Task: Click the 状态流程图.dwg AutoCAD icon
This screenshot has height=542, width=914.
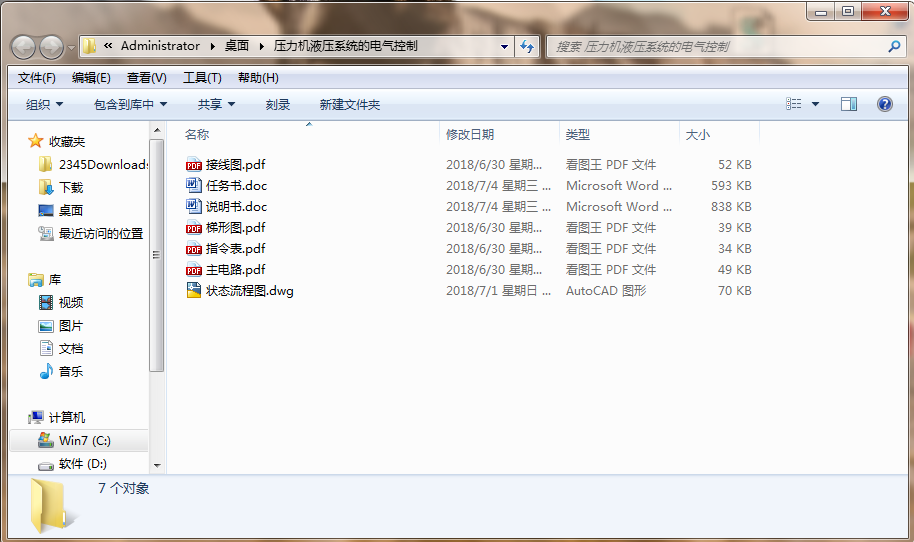Action: click(x=194, y=290)
